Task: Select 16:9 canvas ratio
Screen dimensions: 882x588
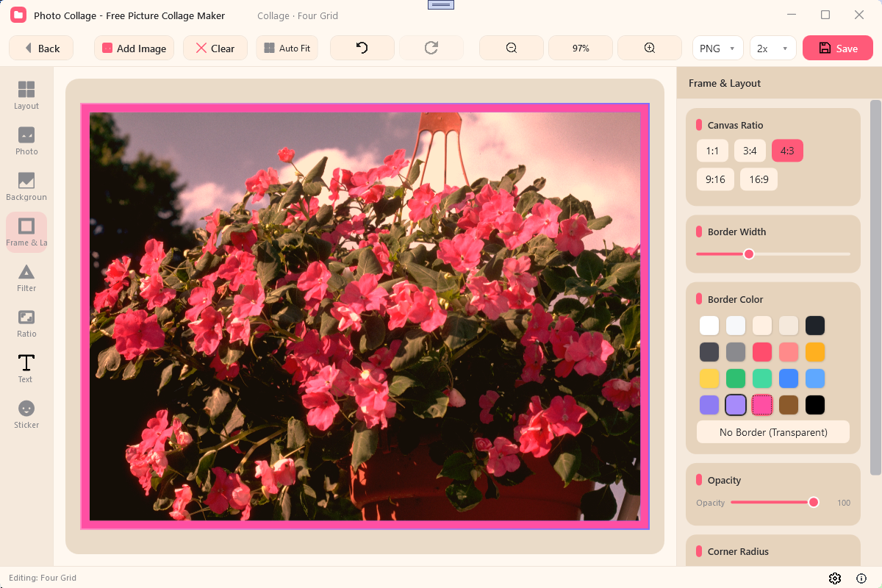Action: (759, 179)
